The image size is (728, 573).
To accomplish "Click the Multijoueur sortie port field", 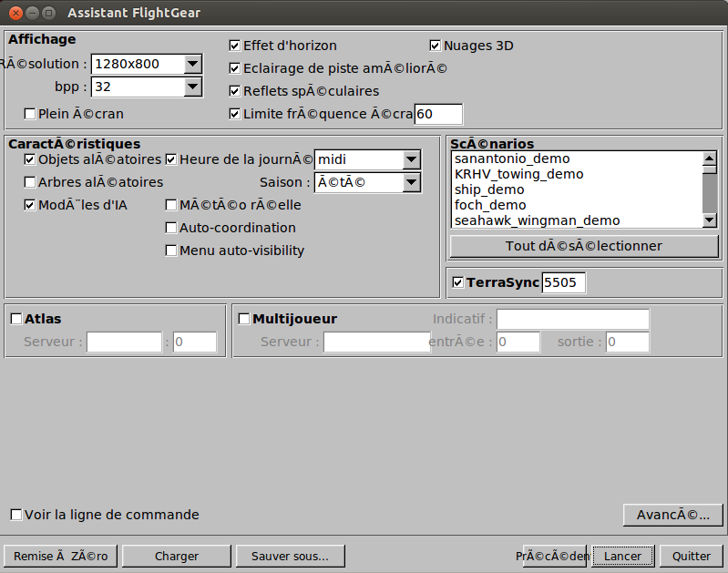I will click(x=627, y=342).
